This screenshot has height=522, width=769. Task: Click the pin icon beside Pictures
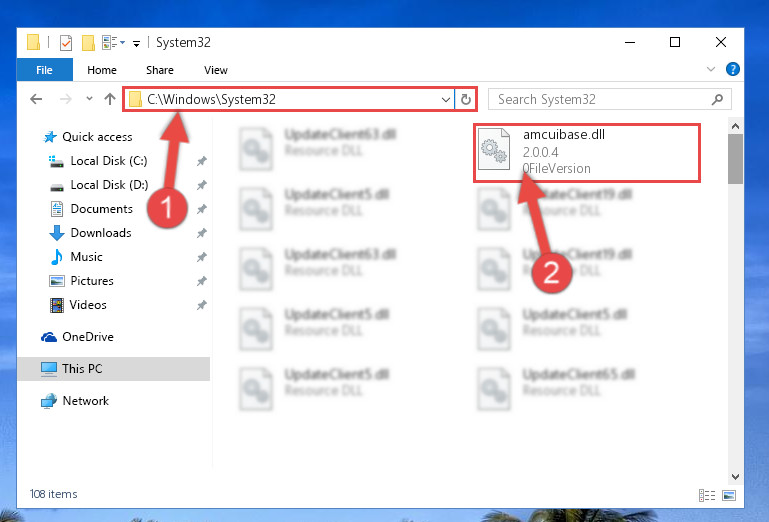[x=202, y=281]
